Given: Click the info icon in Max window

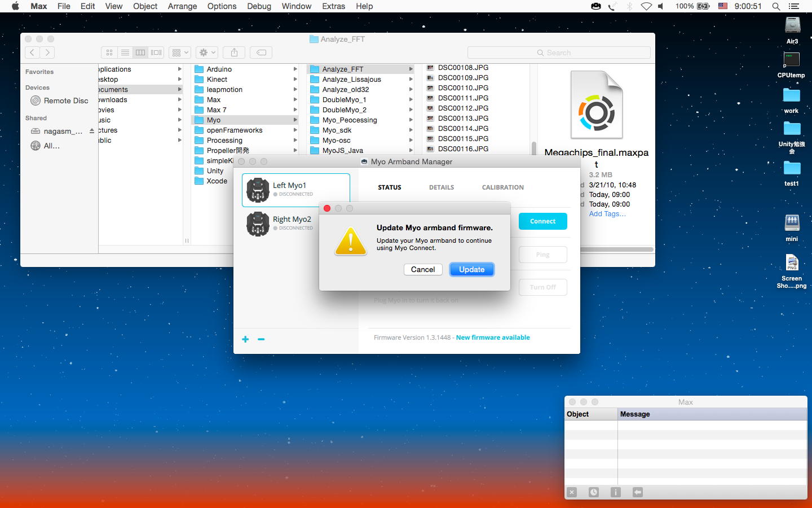Looking at the screenshot, I should click(616, 492).
